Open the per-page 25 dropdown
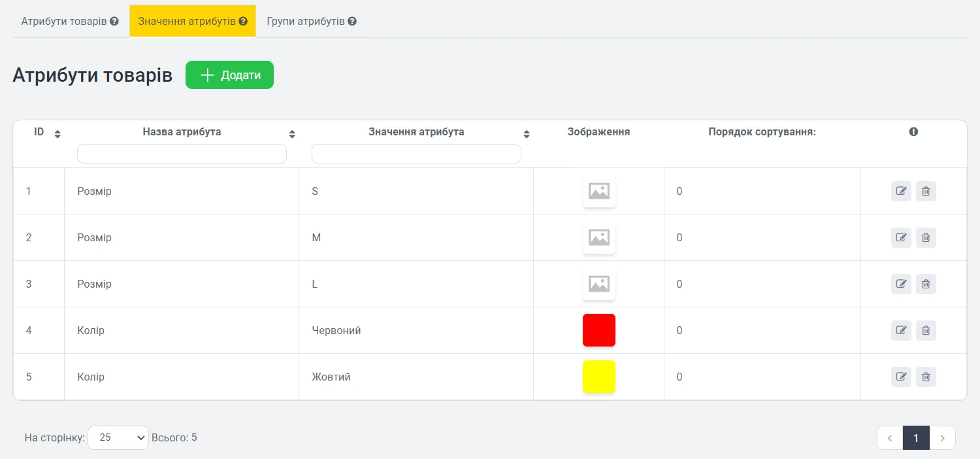The height and width of the screenshot is (459, 980). click(x=118, y=437)
